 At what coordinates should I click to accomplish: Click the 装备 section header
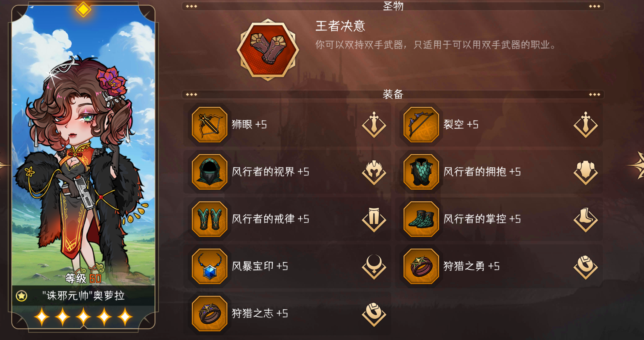point(393,94)
